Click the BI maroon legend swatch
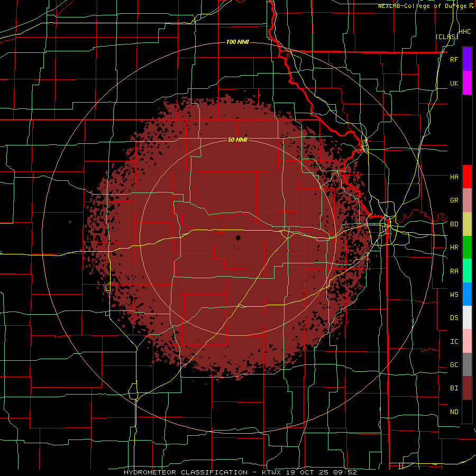476x476 pixels. coord(467,388)
